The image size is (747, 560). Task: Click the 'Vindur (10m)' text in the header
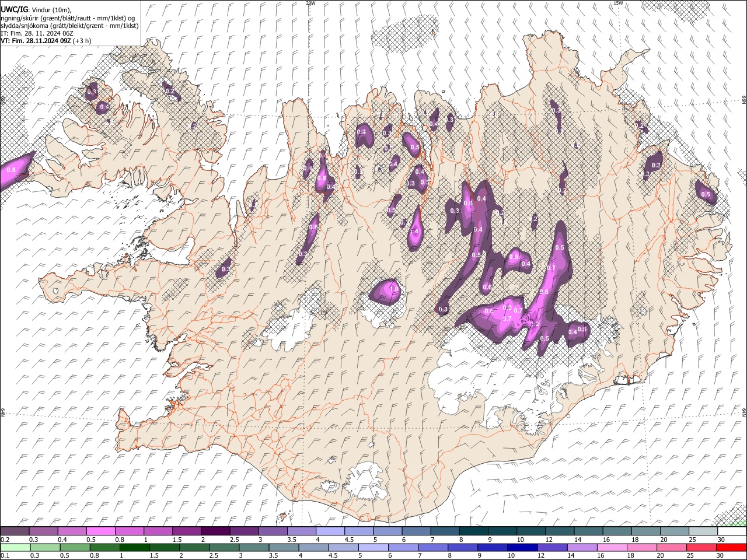tap(51, 10)
